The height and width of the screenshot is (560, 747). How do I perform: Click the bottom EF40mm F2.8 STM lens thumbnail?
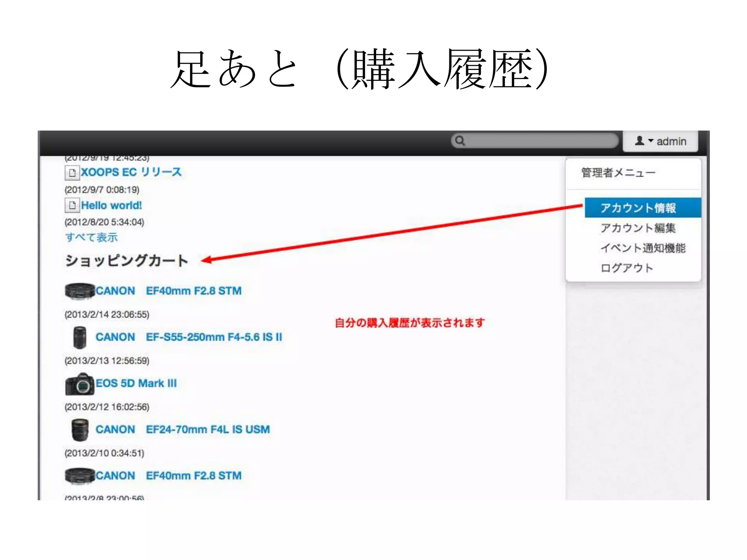pyautogui.click(x=80, y=476)
